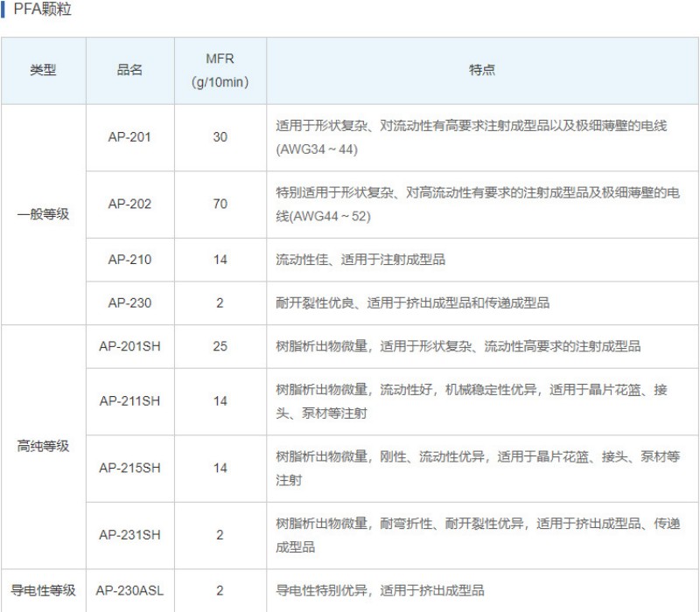Select the 品名 column header
Image resolution: width=700 pixels, height=612 pixels.
tap(129, 71)
